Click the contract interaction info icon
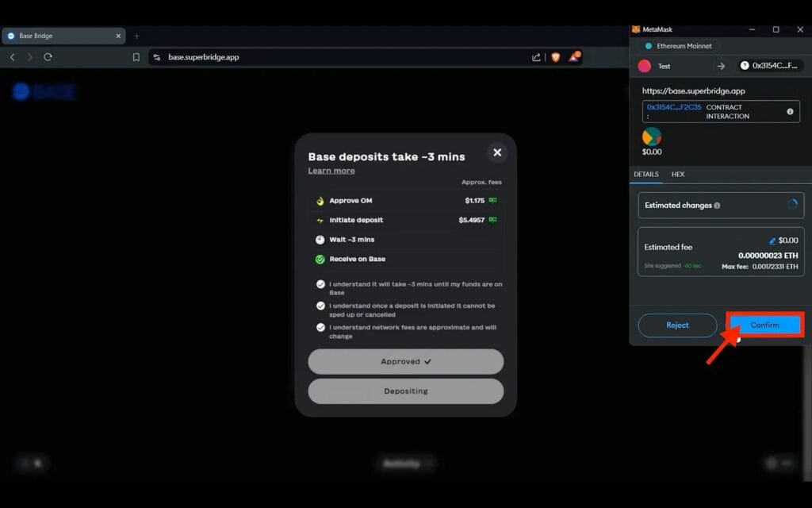The width and height of the screenshot is (812, 508). 790,111
